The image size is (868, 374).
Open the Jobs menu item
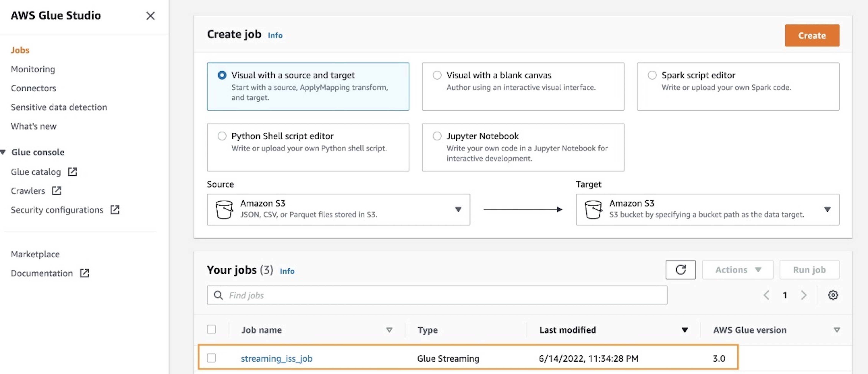(x=20, y=49)
